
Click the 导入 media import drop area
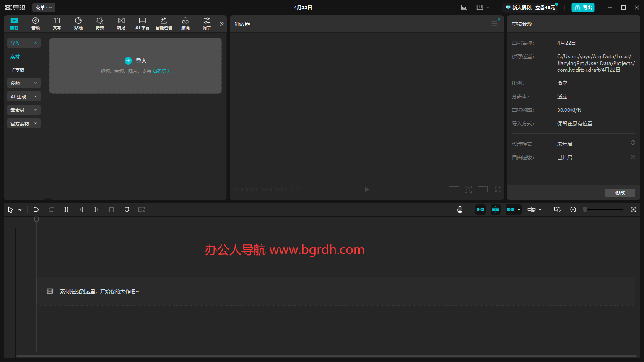[135, 66]
